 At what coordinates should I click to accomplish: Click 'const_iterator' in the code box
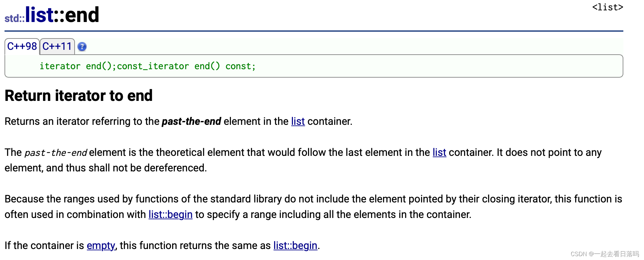pos(153,66)
